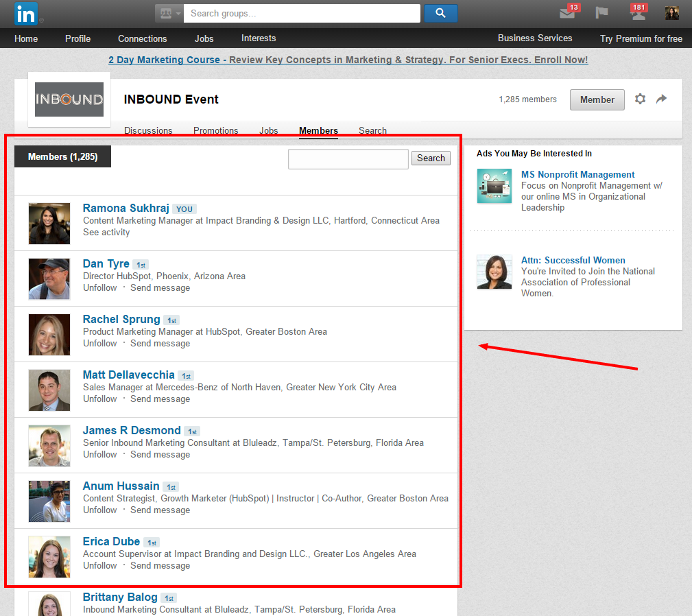Click the blue magnifier search button
The width and height of the screenshot is (692, 616).
440,13
